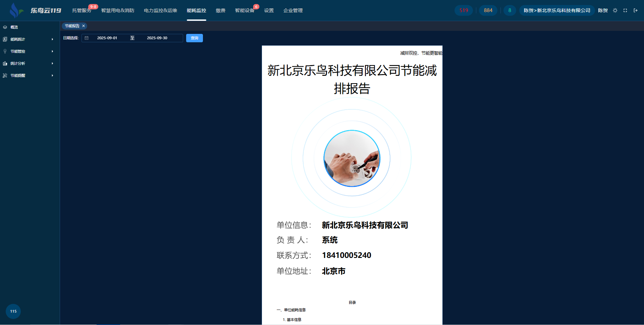Click the logout icon in the header

coord(635,10)
